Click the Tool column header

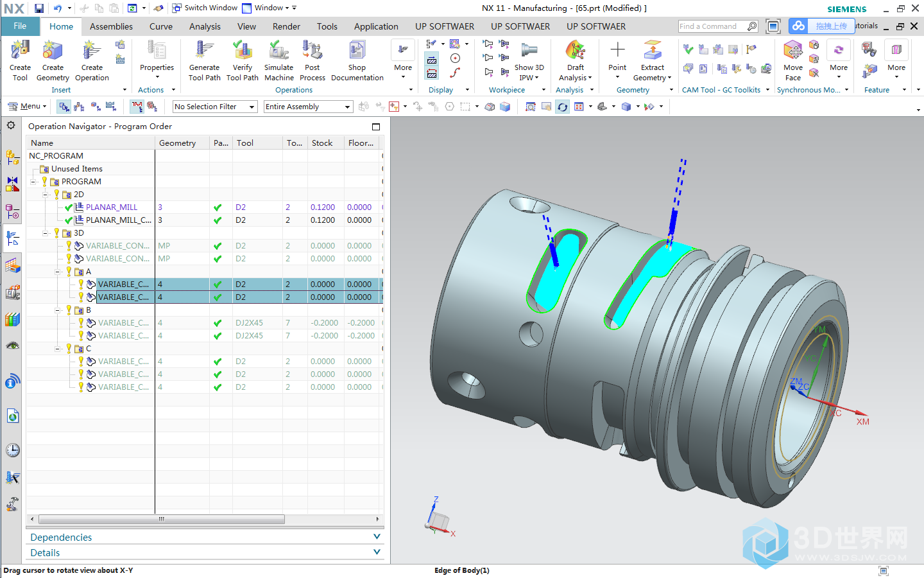[257, 143]
